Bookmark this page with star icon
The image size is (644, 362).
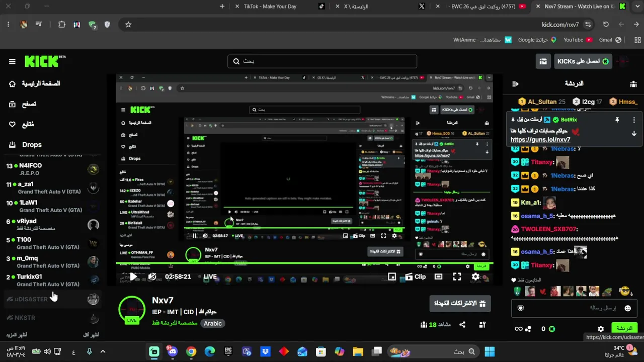(x=128, y=25)
